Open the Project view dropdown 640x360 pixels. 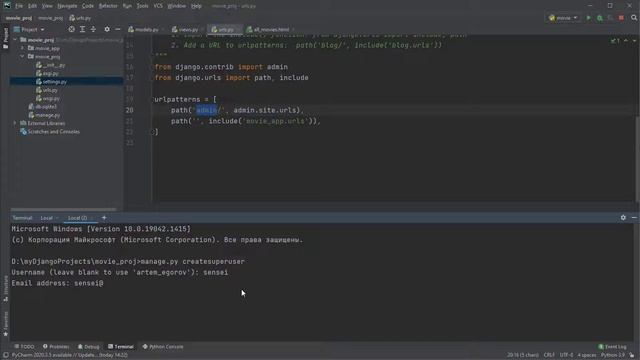(29, 29)
